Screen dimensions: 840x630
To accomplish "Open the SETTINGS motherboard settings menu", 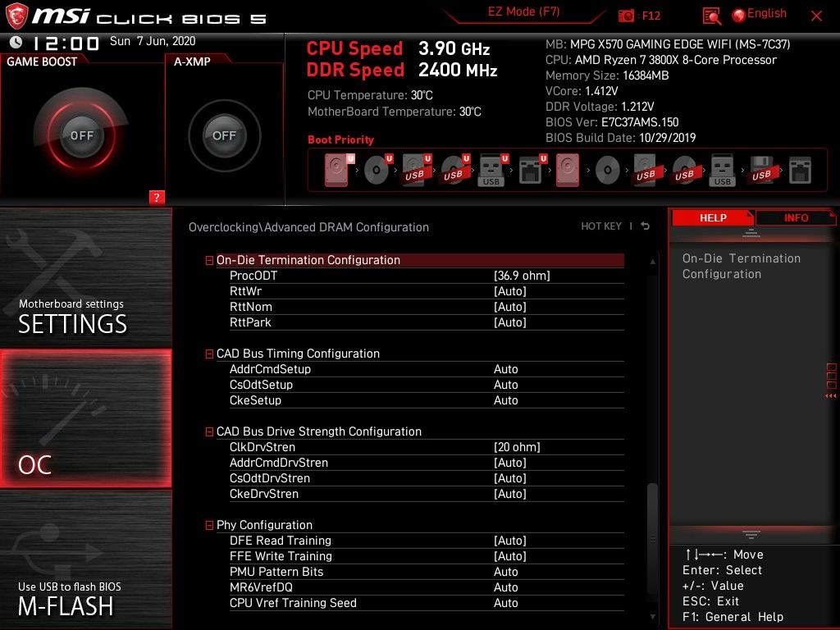I will point(85,277).
